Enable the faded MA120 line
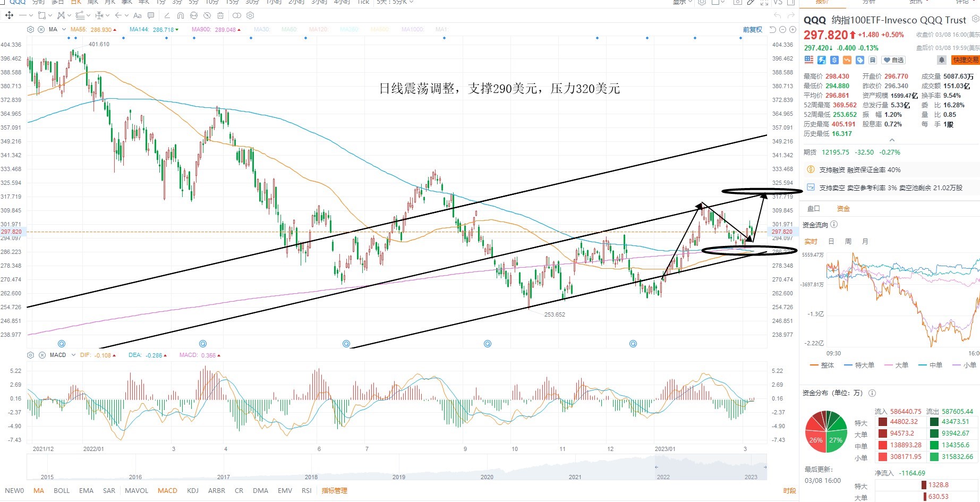 pyautogui.click(x=318, y=30)
